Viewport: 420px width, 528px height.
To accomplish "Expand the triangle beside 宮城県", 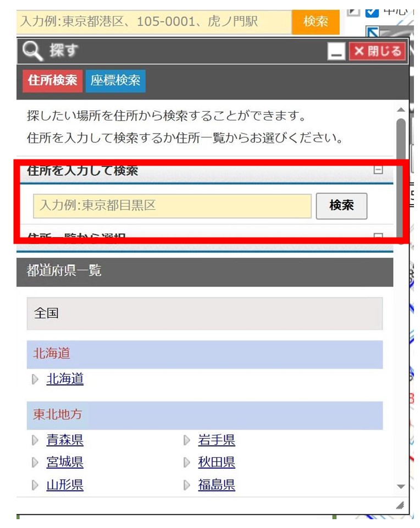I will (36, 463).
